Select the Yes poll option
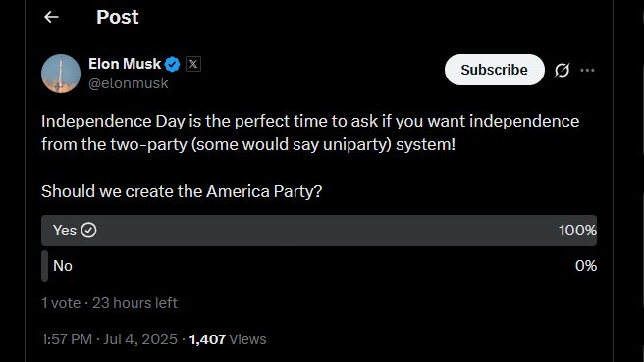This screenshot has height=362, width=644. point(319,231)
